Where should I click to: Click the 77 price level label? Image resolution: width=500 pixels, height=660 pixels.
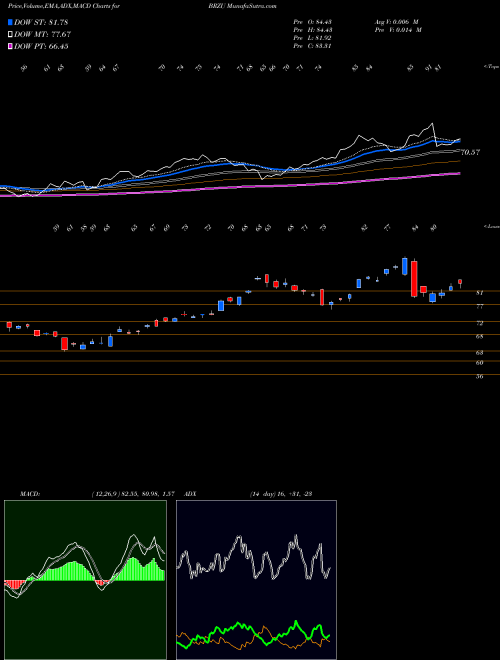point(479,307)
